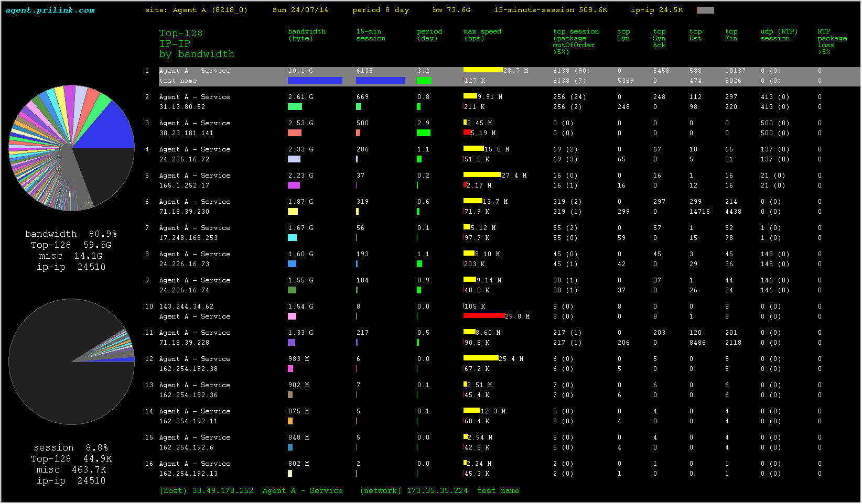Click the red max speed bar in row 10

tap(483, 316)
